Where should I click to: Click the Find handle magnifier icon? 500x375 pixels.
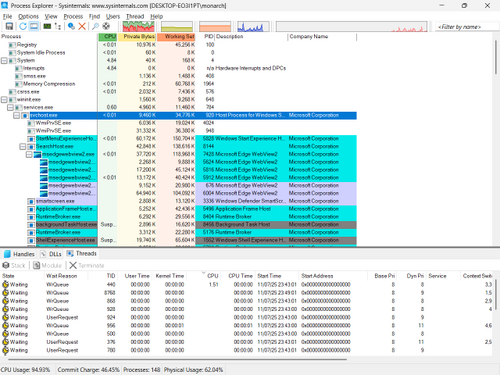[95, 26]
